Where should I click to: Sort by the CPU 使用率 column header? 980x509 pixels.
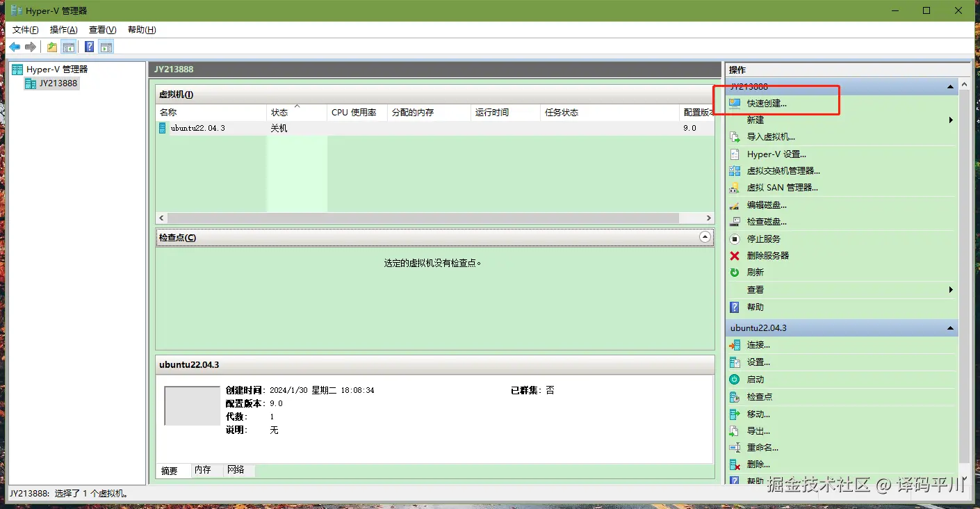click(x=357, y=112)
